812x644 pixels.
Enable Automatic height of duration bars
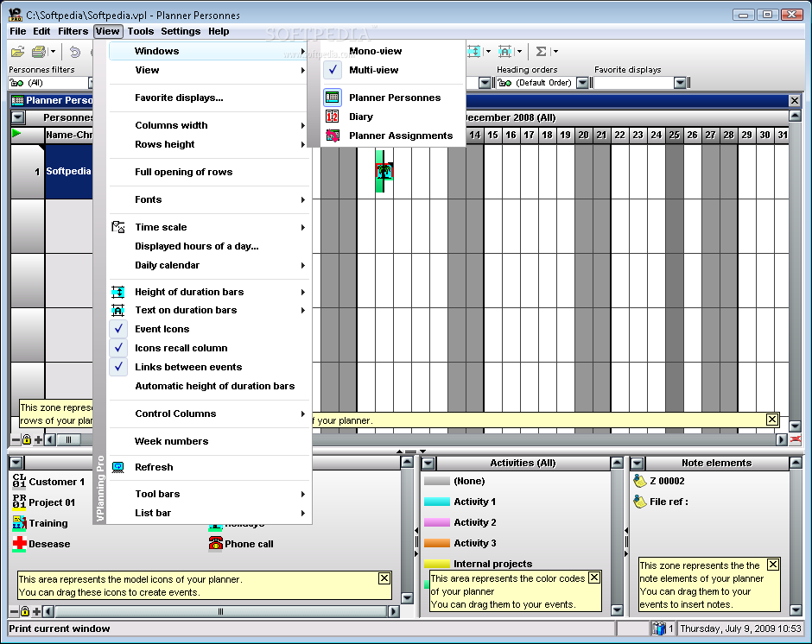214,386
